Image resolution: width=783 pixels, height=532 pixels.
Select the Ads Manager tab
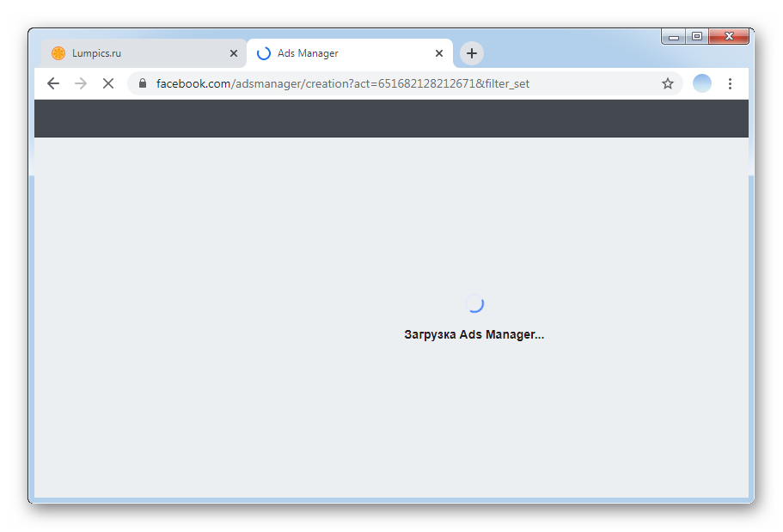pos(344,53)
